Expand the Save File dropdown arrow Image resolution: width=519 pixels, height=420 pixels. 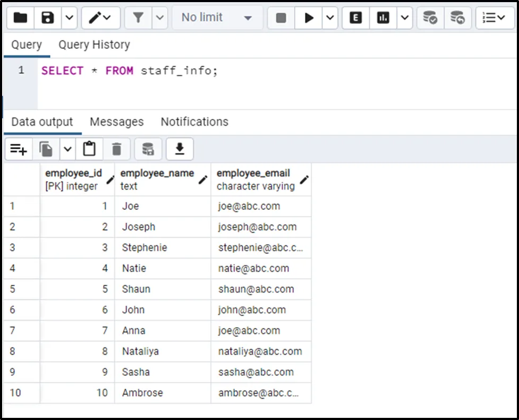(70, 18)
